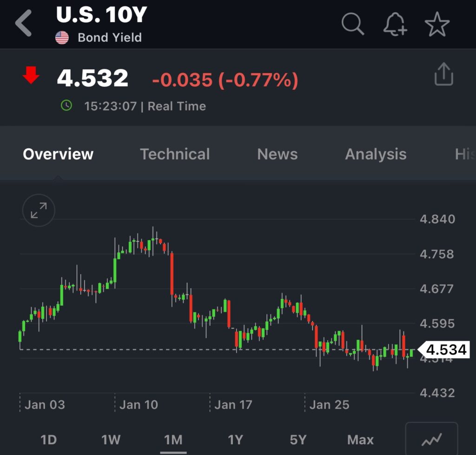The width and height of the screenshot is (476, 455).
Task: Choose the 1W time range
Action: tap(111, 440)
